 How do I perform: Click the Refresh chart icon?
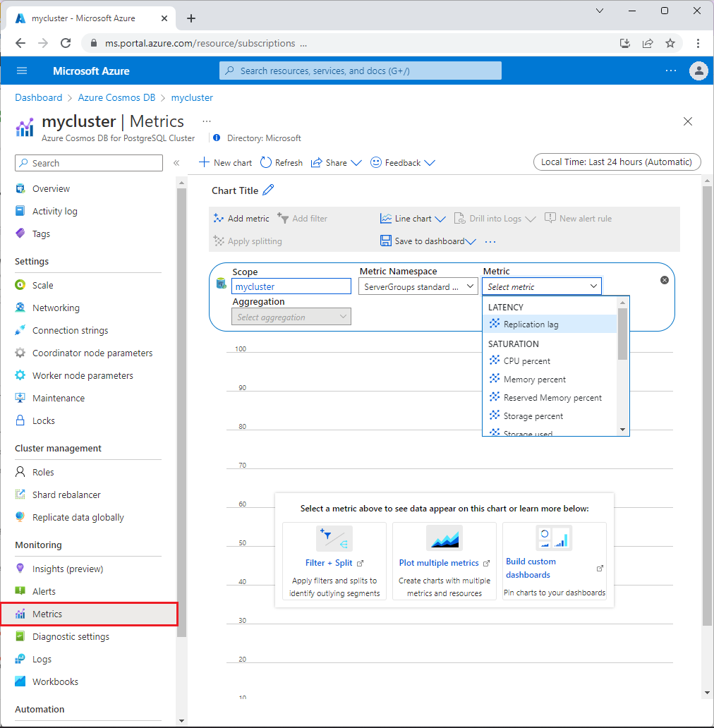[x=281, y=162]
